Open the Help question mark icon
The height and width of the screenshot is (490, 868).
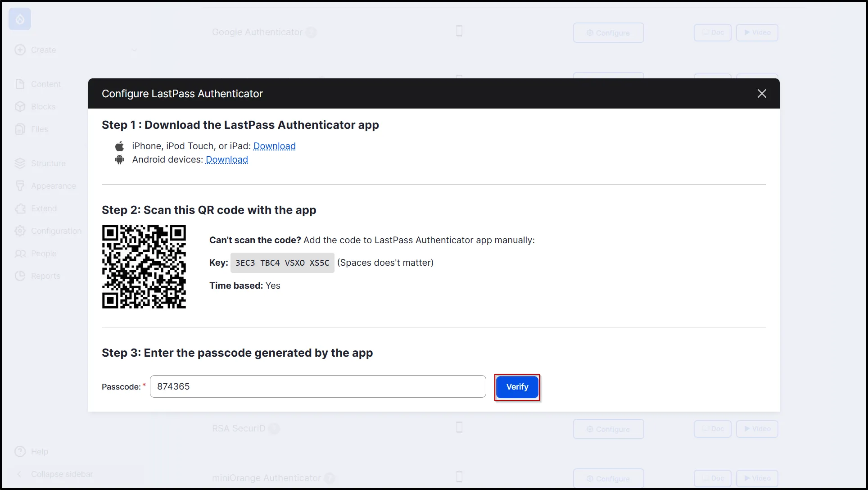pos(20,451)
